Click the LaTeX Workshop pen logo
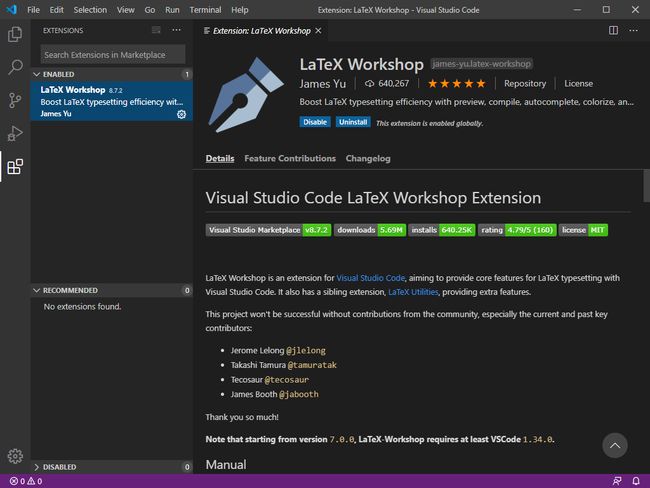This screenshot has width=650, height=488. pyautogui.click(x=246, y=95)
